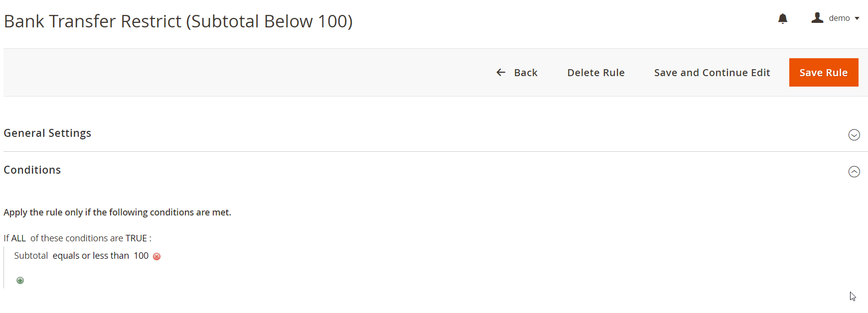Open the notifications bell
This screenshot has height=313, width=868.
coord(783,19)
